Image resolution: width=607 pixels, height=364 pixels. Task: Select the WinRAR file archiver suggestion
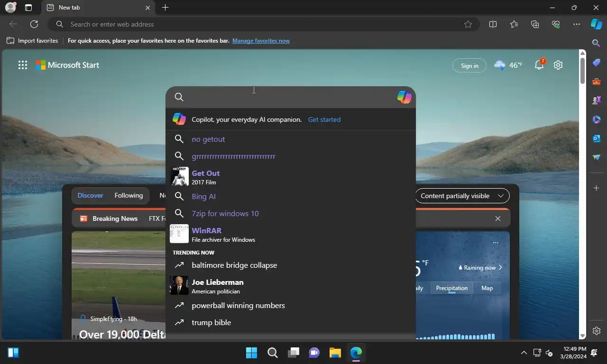291,234
